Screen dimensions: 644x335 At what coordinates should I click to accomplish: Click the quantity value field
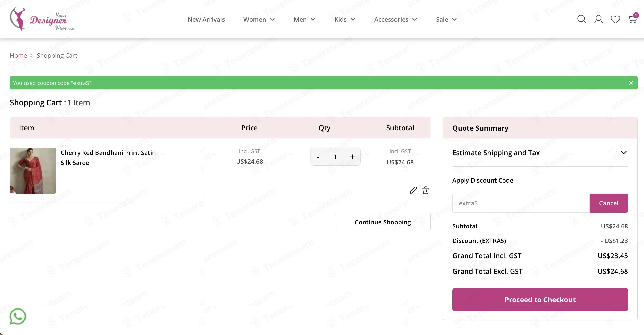point(335,157)
